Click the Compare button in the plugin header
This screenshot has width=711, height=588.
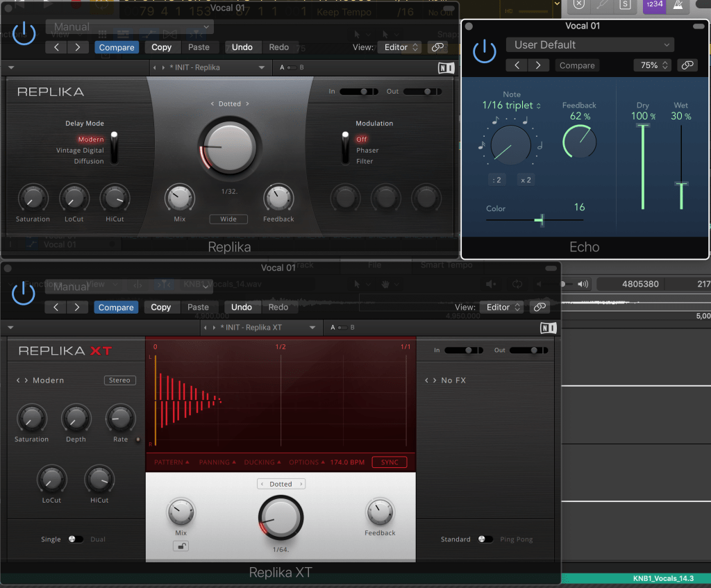coord(117,47)
